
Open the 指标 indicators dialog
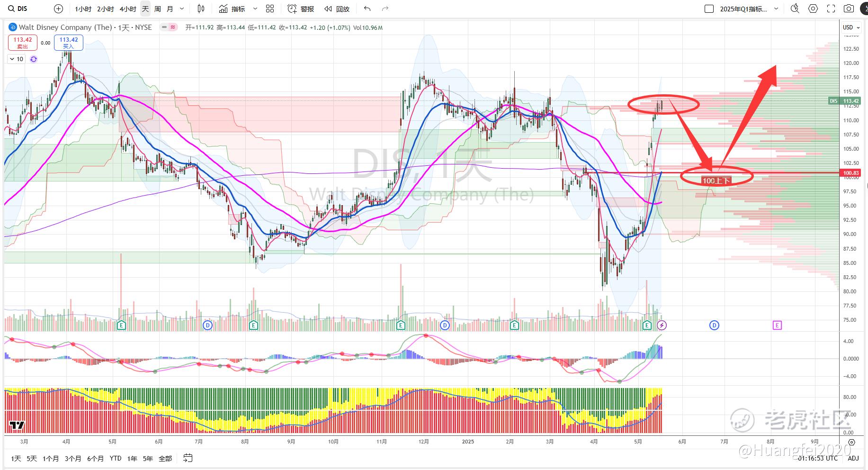(x=233, y=9)
